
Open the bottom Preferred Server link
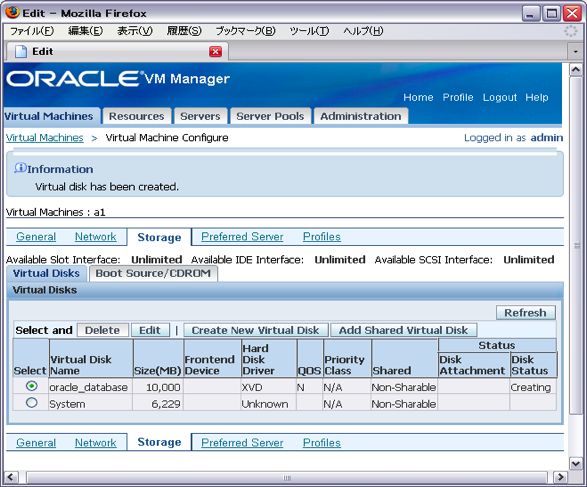click(242, 442)
